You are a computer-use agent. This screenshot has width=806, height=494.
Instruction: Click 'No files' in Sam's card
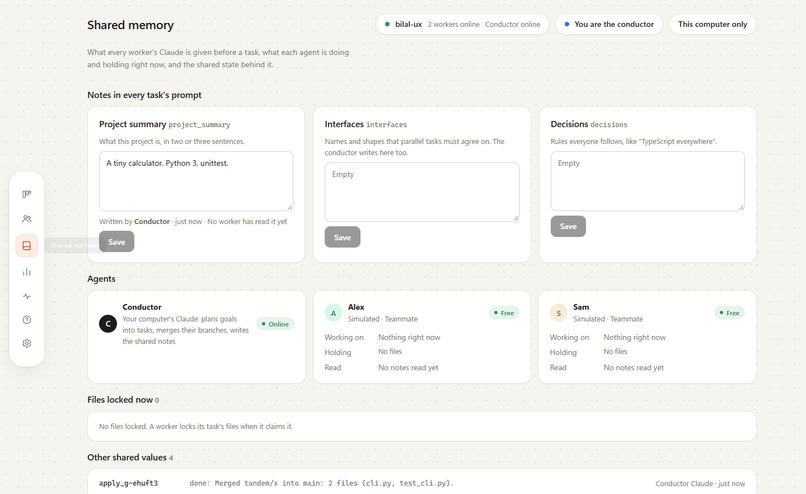pyautogui.click(x=615, y=352)
